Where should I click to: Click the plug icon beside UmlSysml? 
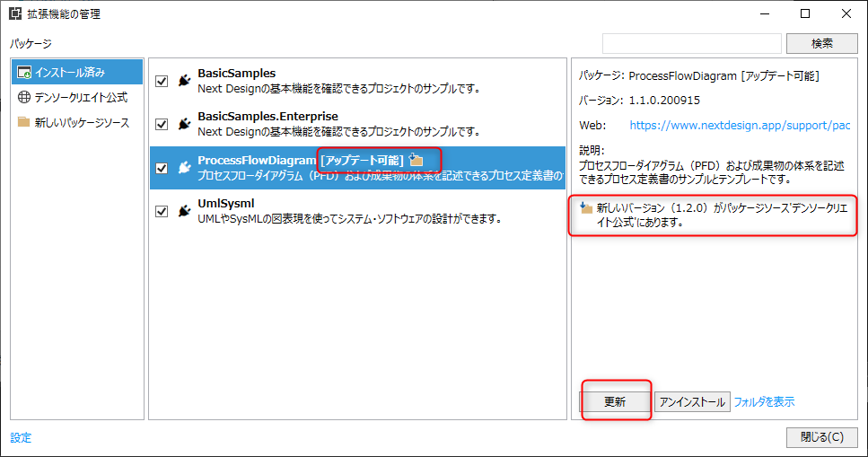click(x=184, y=211)
